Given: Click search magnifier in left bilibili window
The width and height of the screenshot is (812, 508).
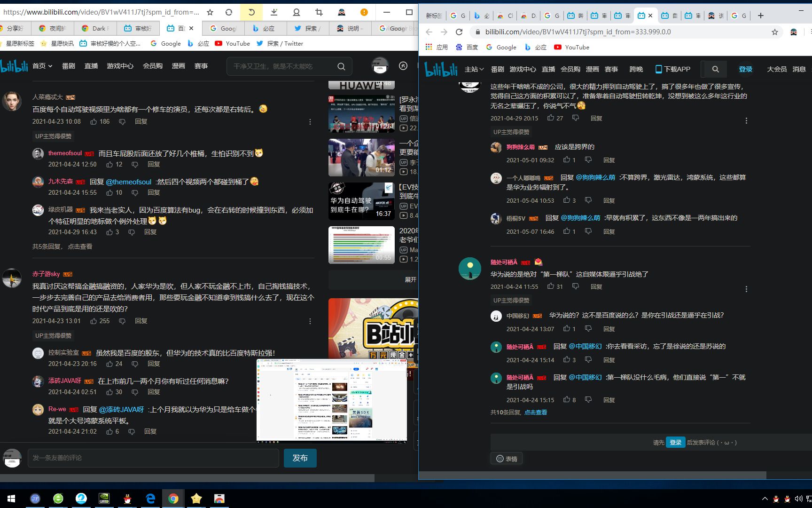Looking at the screenshot, I should click(341, 66).
